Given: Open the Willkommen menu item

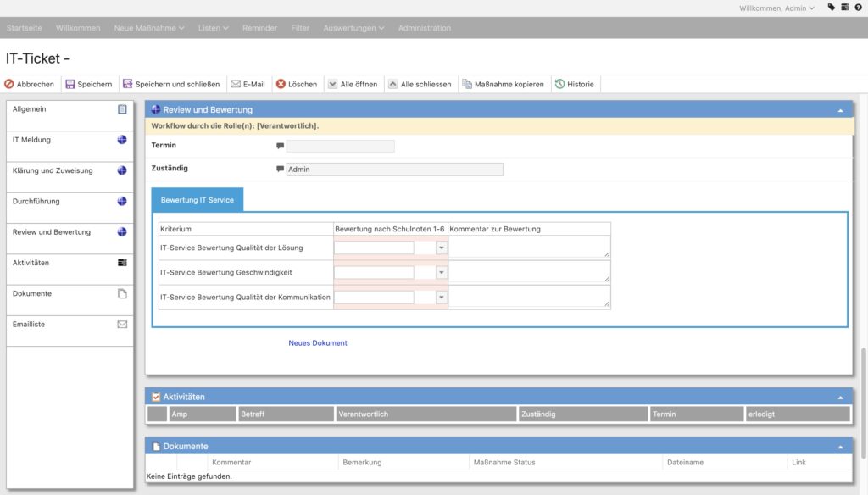Looking at the screenshot, I should [x=78, y=28].
